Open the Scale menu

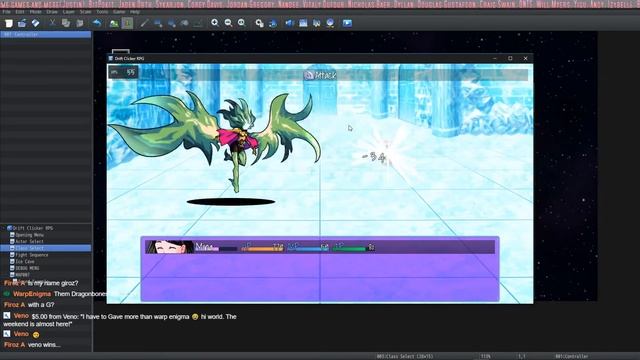pyautogui.click(x=85, y=12)
